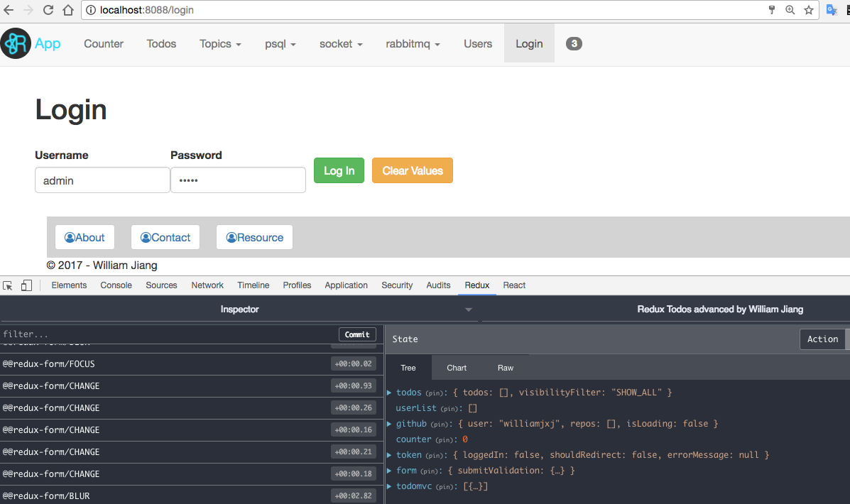Viewport: 850px width, 504px height.
Task: Click the green Log In button
Action: tap(339, 170)
